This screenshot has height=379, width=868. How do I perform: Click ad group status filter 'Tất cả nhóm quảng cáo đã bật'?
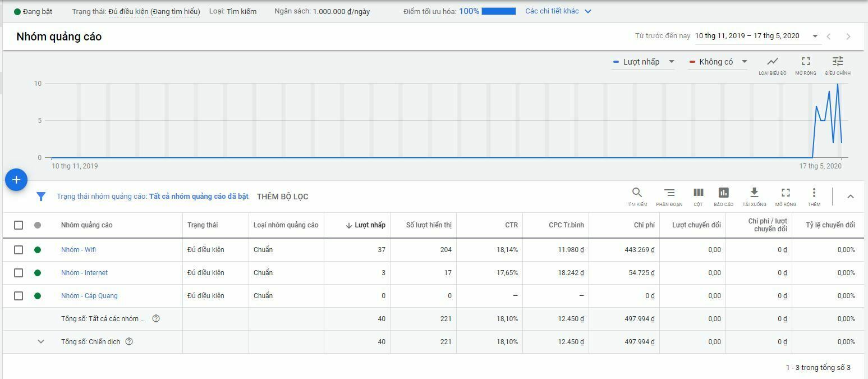pyautogui.click(x=199, y=197)
